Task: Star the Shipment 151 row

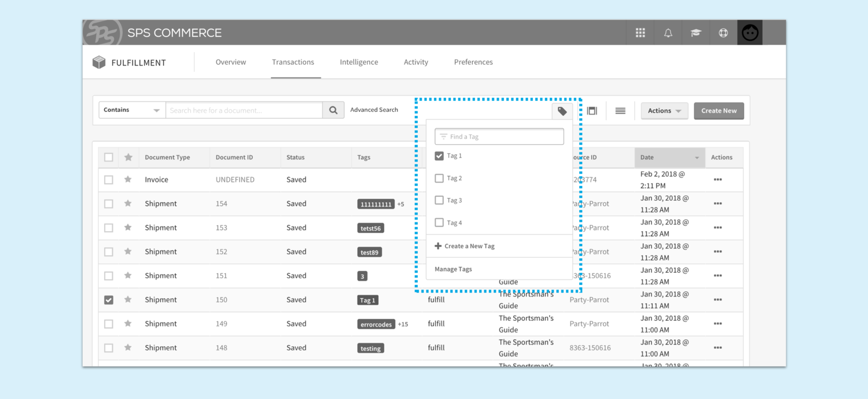Action: pyautogui.click(x=128, y=276)
